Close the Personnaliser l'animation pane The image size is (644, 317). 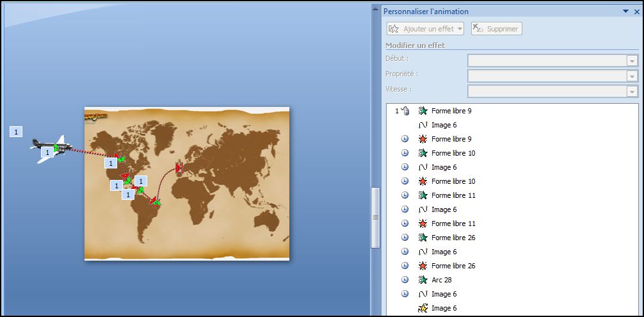[636, 12]
